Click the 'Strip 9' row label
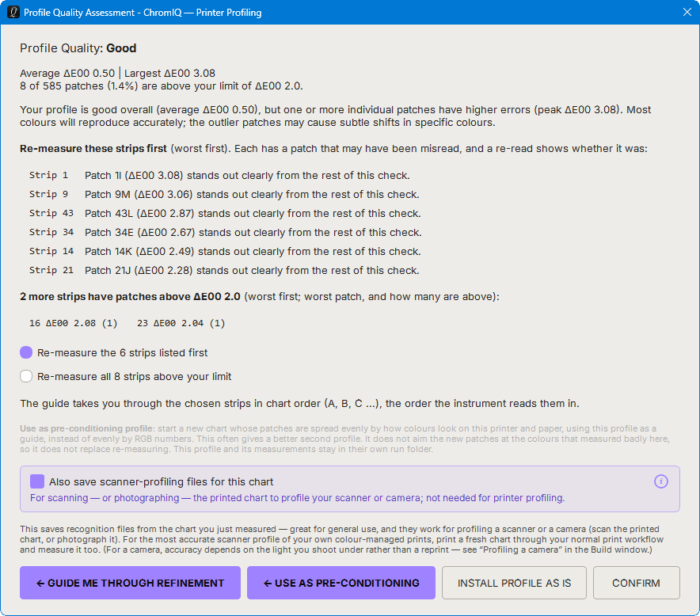 click(x=48, y=194)
